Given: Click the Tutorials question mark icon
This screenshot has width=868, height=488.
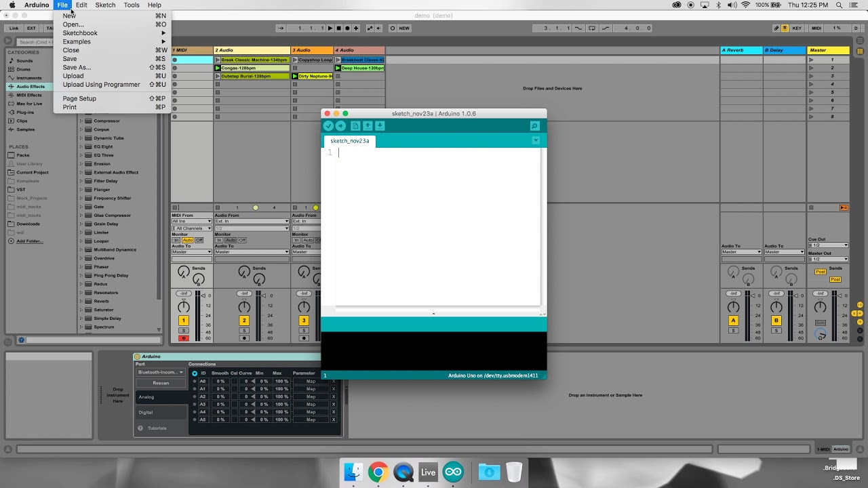Looking at the screenshot, I should point(140,428).
